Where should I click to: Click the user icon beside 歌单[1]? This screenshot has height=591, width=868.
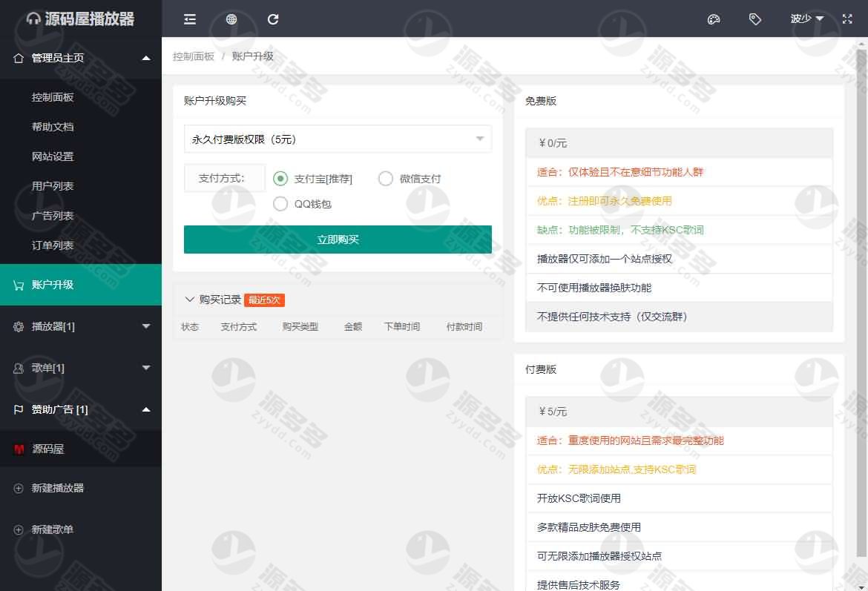19,368
